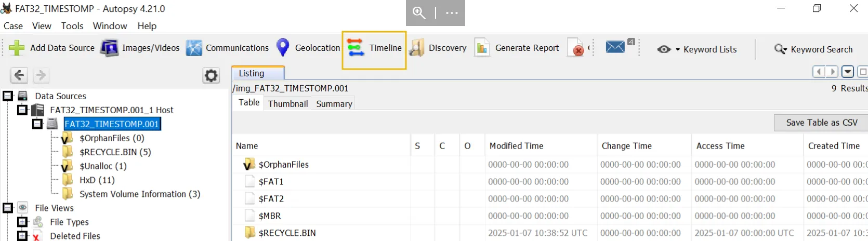This screenshot has height=241, width=868.
Task: Open the Tools menu
Action: pyautogui.click(x=72, y=26)
